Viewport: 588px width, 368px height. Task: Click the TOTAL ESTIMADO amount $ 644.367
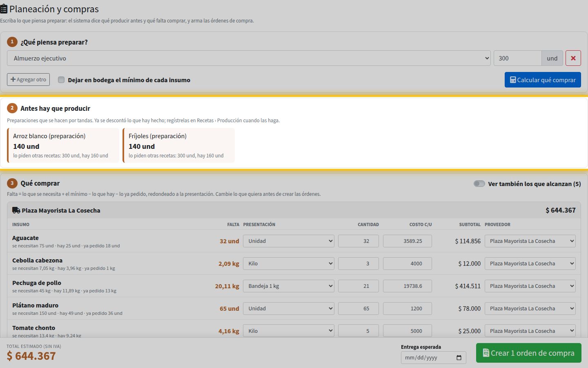pos(31,356)
